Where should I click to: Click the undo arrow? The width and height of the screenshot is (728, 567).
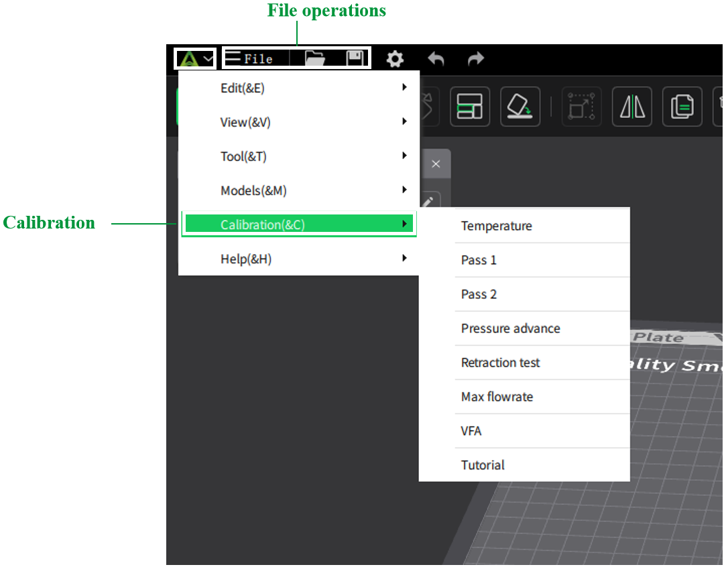436,59
